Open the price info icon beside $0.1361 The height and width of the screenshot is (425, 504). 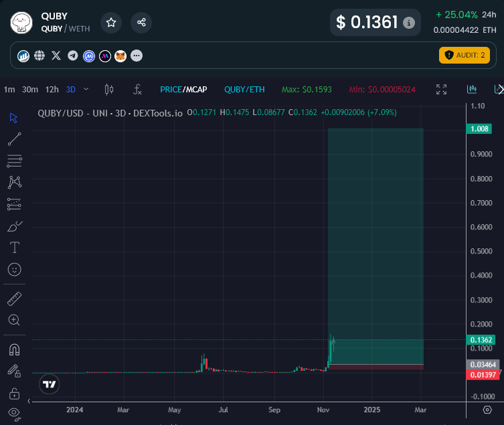point(409,23)
